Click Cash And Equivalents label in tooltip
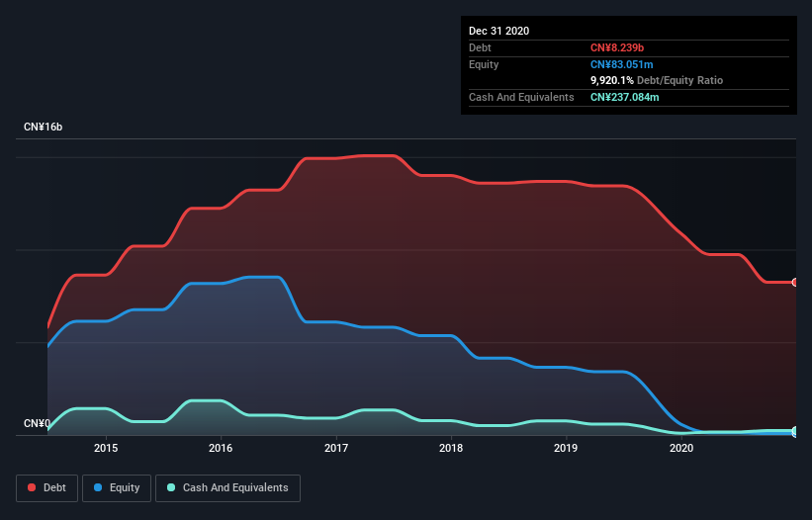The image size is (812, 520). (x=521, y=97)
